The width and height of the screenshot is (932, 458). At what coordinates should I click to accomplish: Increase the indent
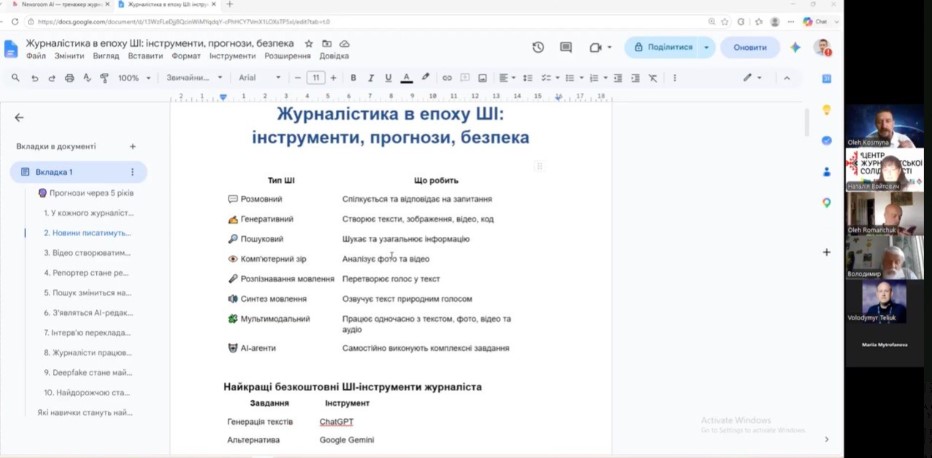[635, 78]
